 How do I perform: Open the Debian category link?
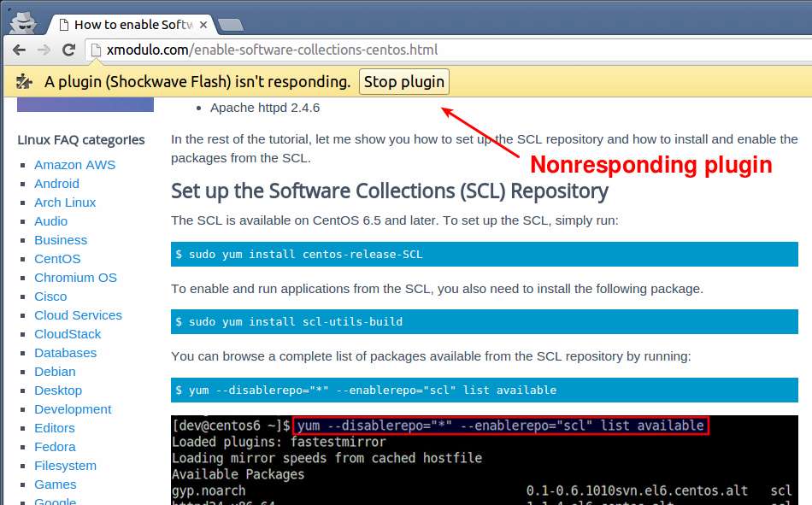(55, 372)
